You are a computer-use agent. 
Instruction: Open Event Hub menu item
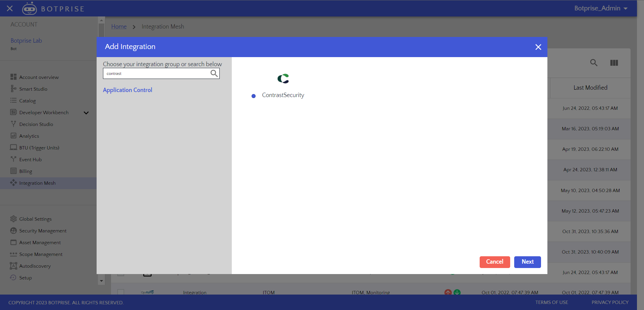[31, 160]
